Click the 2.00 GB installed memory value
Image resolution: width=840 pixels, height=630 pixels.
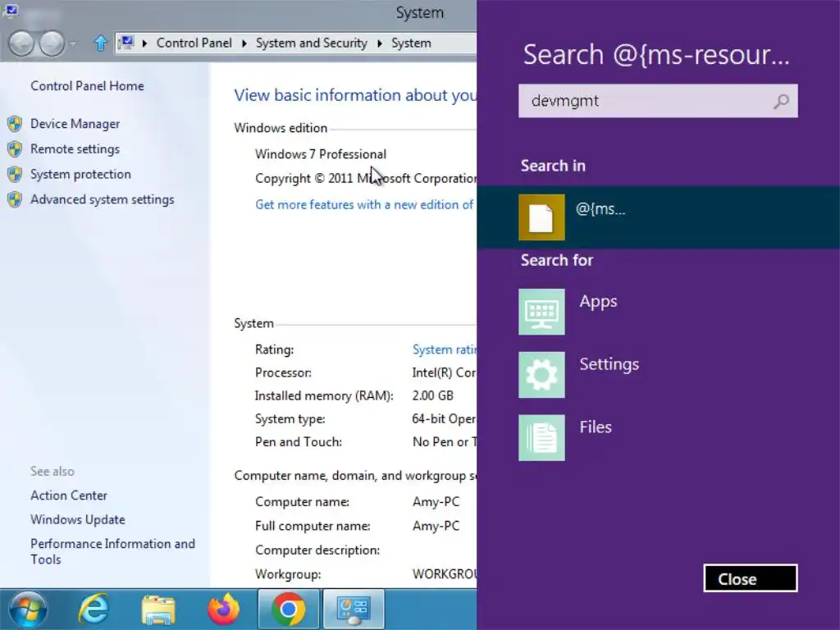pos(433,396)
